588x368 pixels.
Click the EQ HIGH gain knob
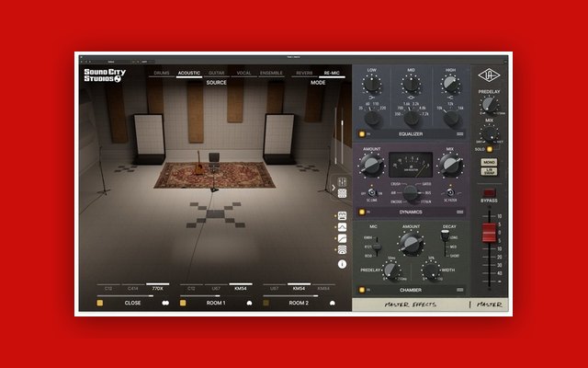[x=451, y=84]
